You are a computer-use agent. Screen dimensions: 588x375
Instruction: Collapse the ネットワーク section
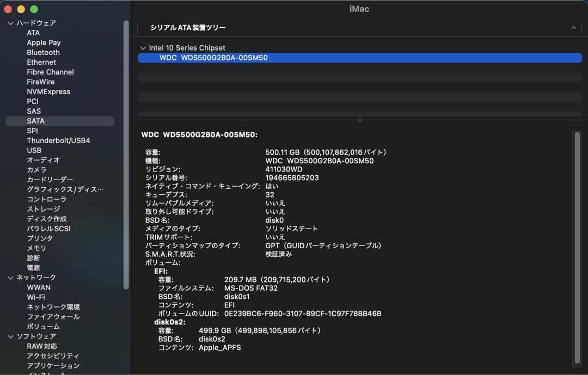(9, 277)
